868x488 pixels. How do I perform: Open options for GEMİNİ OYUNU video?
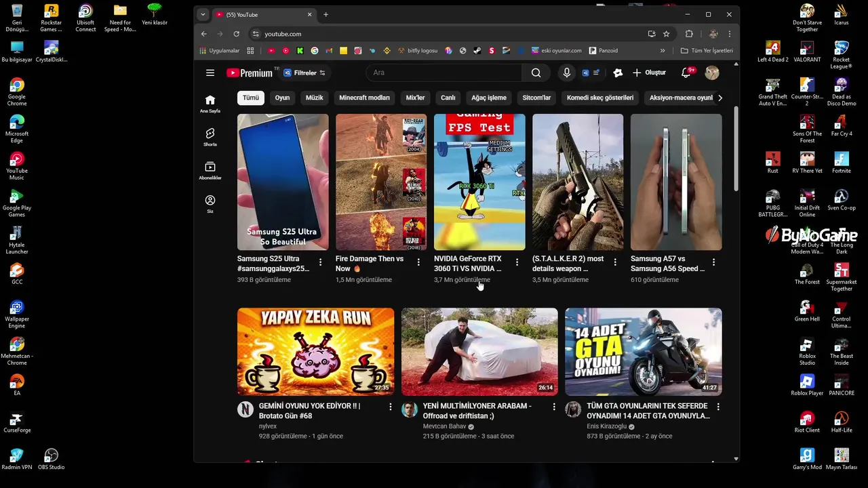[390, 407]
